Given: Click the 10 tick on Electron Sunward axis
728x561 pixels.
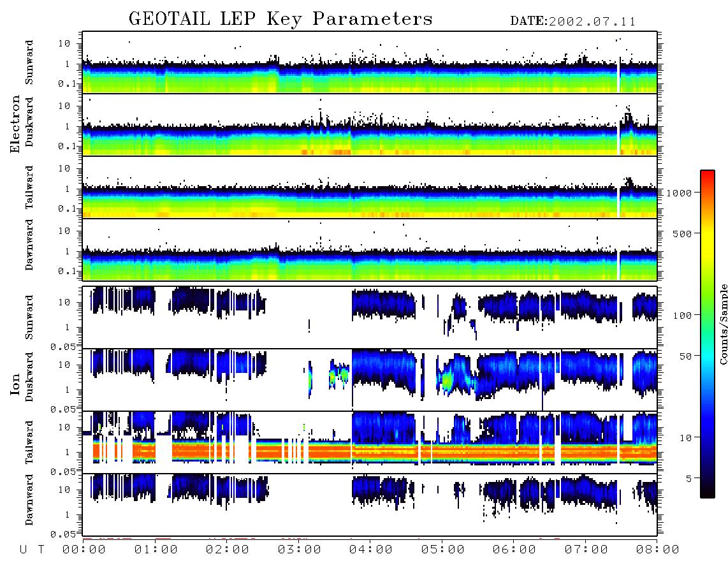Looking at the screenshot, I should pos(64,43).
